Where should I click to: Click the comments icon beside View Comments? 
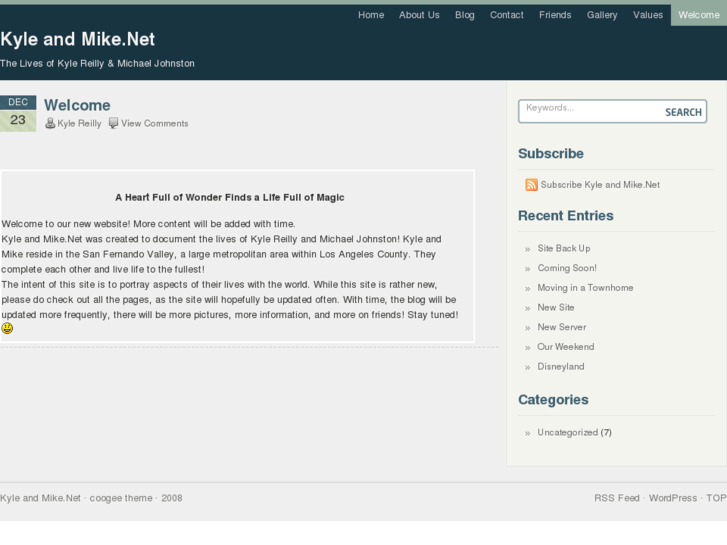[113, 124]
